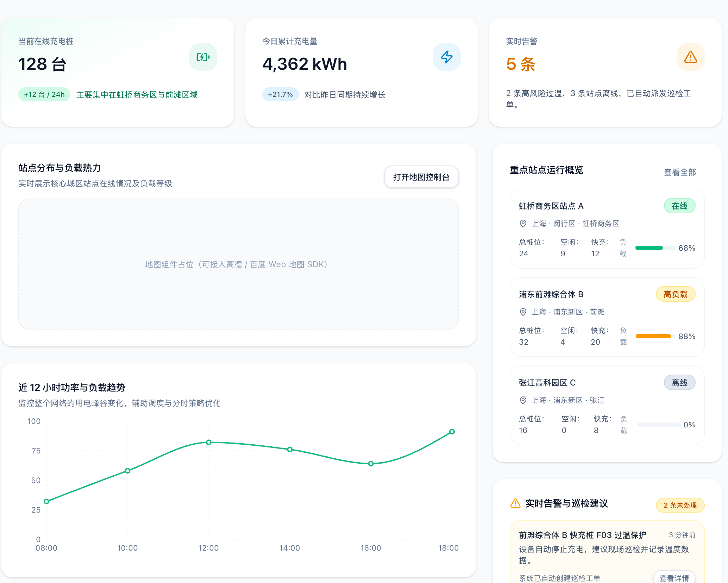Click the charging pile icon on online stations card
Viewport: 728px width, 583px height.
point(203,57)
